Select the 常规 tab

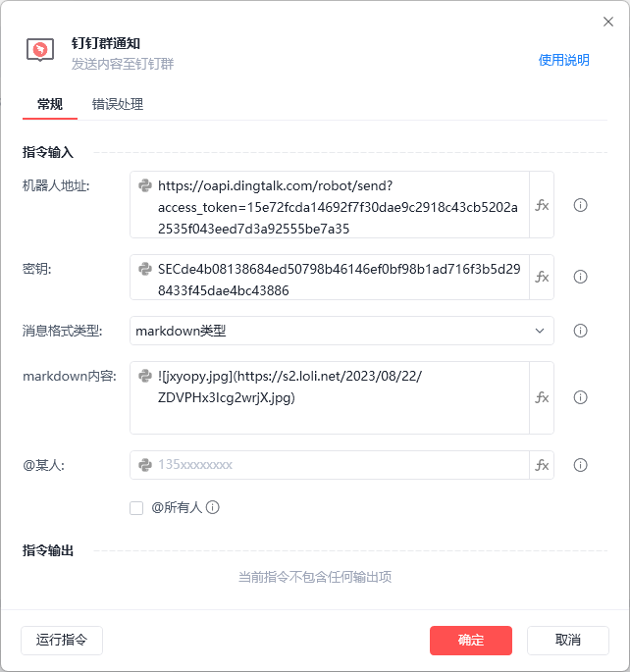click(x=50, y=104)
